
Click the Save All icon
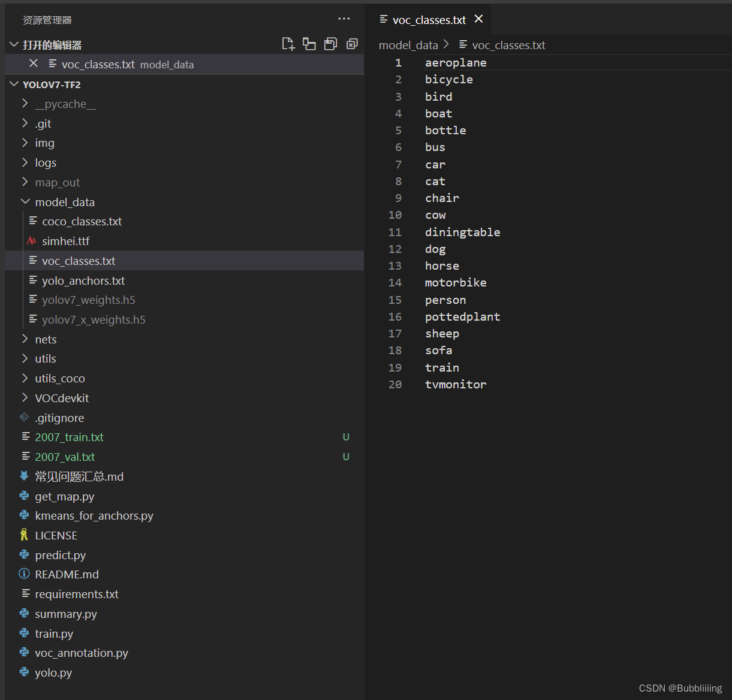(x=330, y=44)
